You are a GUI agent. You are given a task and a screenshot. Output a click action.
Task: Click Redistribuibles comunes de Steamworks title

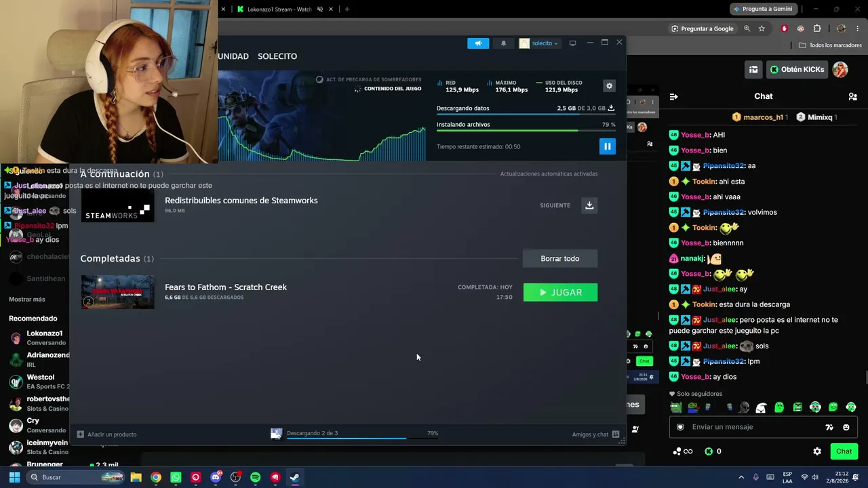(241, 201)
